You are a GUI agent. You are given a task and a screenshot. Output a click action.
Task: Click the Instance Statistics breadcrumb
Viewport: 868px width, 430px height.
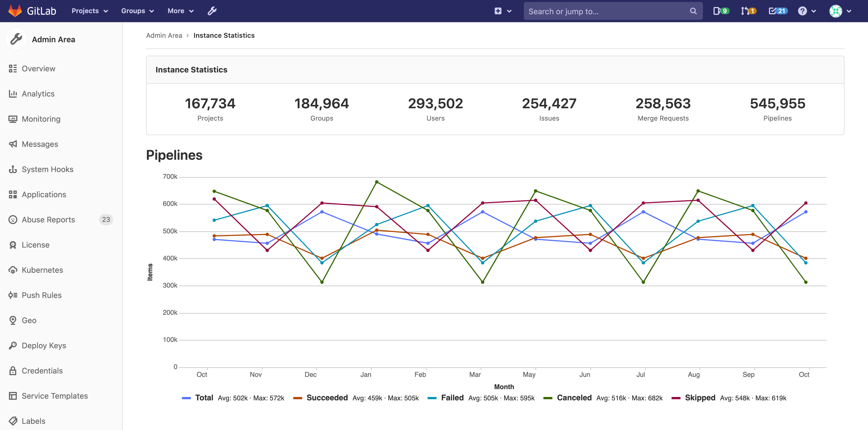coord(224,35)
